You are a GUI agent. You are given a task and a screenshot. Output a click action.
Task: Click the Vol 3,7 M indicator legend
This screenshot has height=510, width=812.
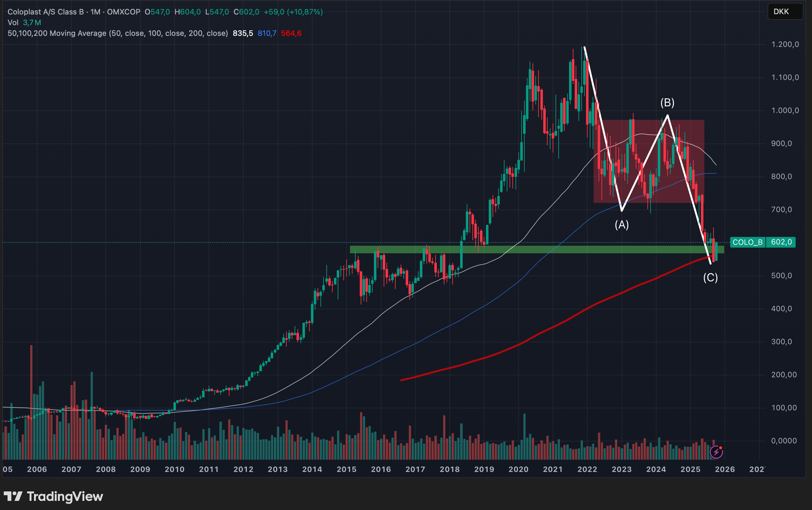(24, 23)
